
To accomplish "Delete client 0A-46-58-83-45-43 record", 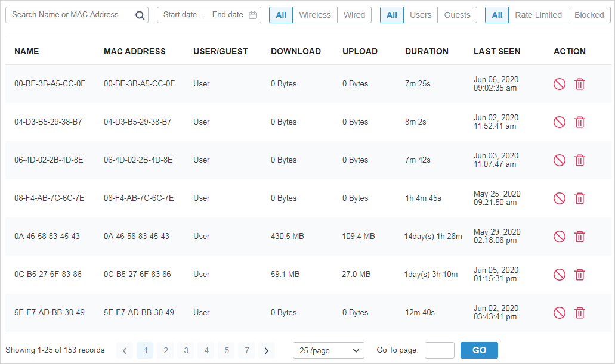I will tap(580, 237).
